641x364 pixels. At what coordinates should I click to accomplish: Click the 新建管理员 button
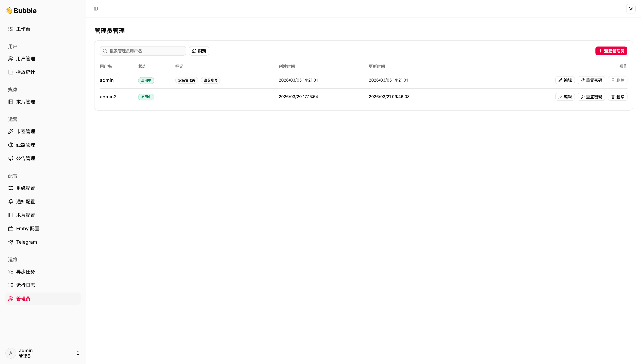click(611, 51)
